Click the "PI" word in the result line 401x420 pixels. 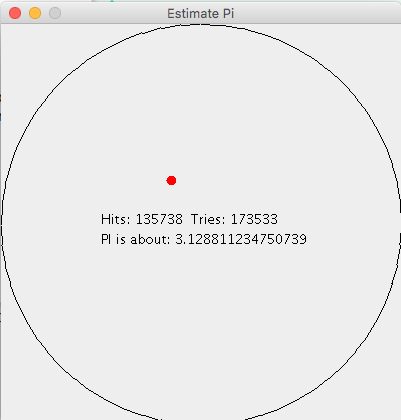pos(106,239)
